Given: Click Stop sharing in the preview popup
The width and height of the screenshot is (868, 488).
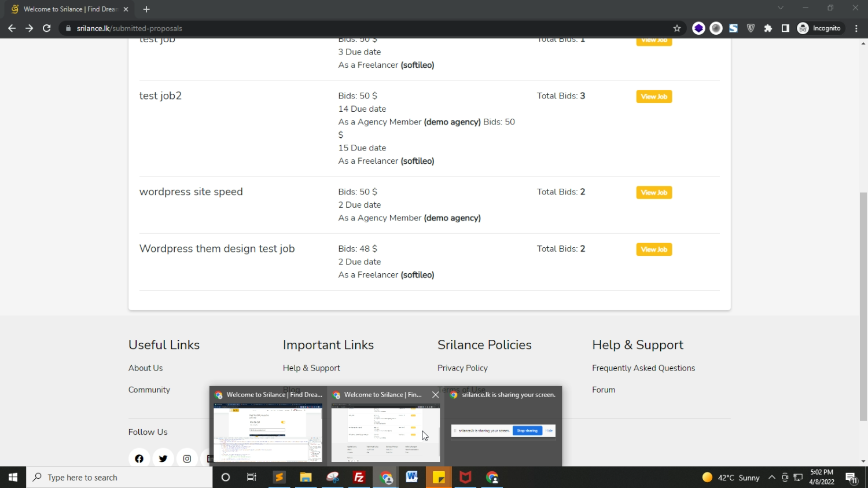Looking at the screenshot, I should point(527,431).
